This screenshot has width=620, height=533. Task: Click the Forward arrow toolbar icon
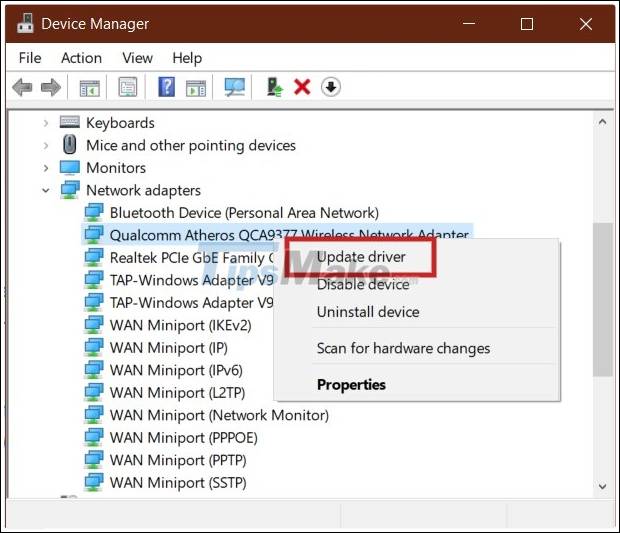[x=51, y=87]
